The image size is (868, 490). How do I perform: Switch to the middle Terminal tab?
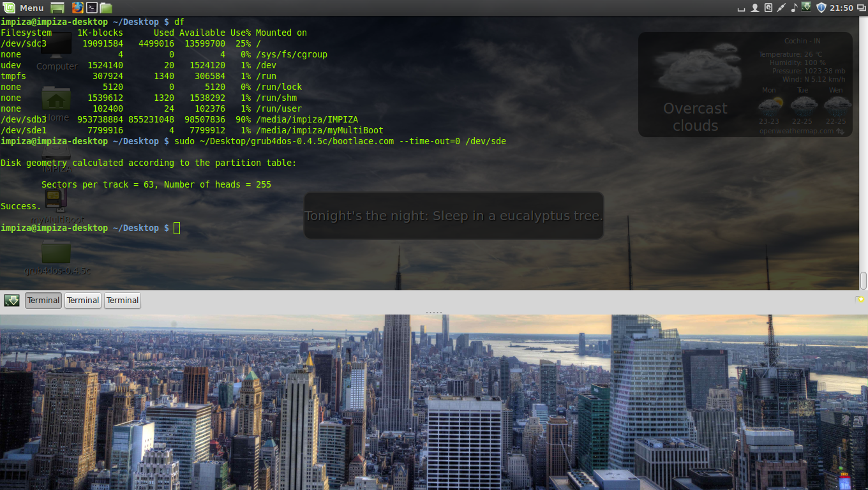coord(83,300)
